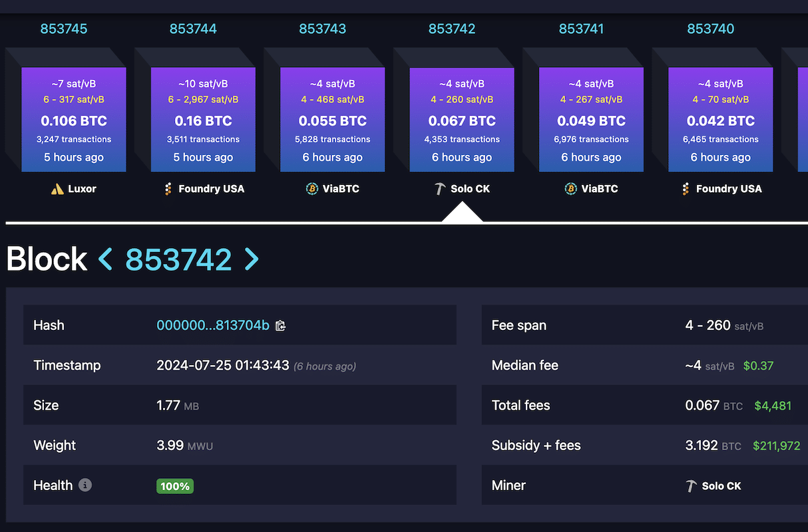Click the currently selected block 853742 cube

[x=461, y=118]
